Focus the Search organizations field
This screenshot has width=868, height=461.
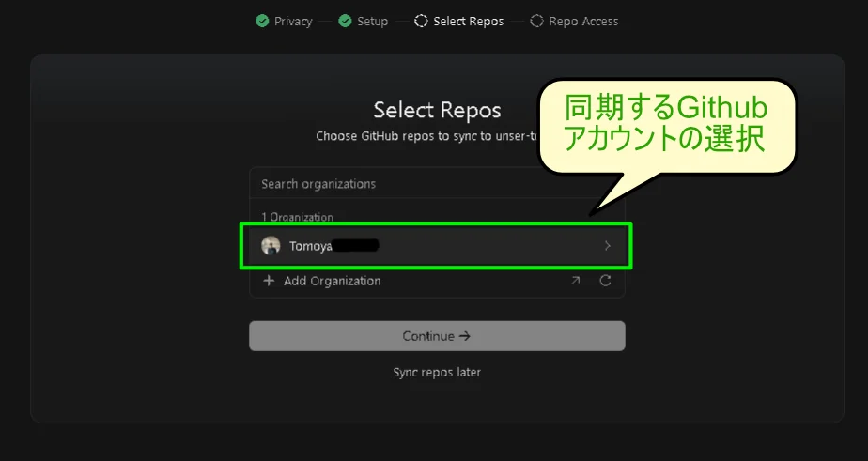coord(437,184)
